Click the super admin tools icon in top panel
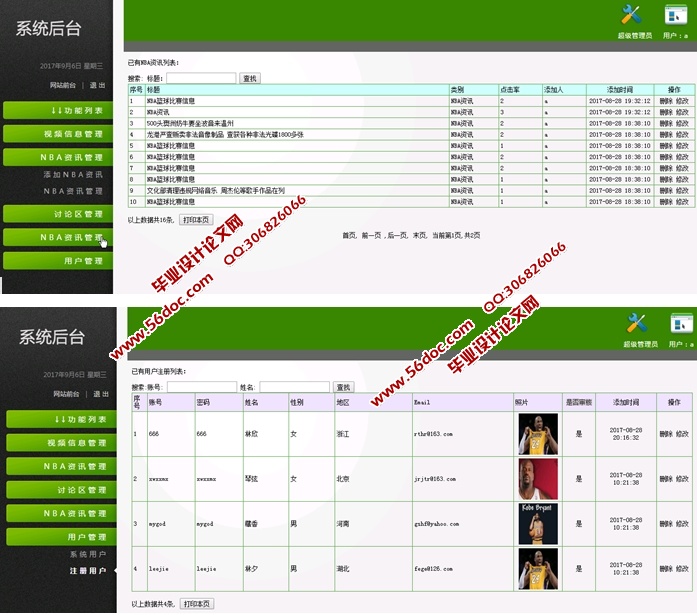 tap(631, 14)
